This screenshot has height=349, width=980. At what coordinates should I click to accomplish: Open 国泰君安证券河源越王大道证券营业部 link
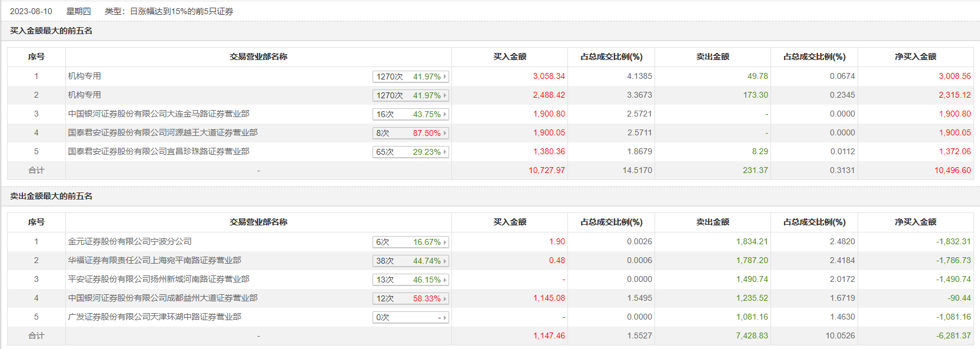click(x=162, y=132)
